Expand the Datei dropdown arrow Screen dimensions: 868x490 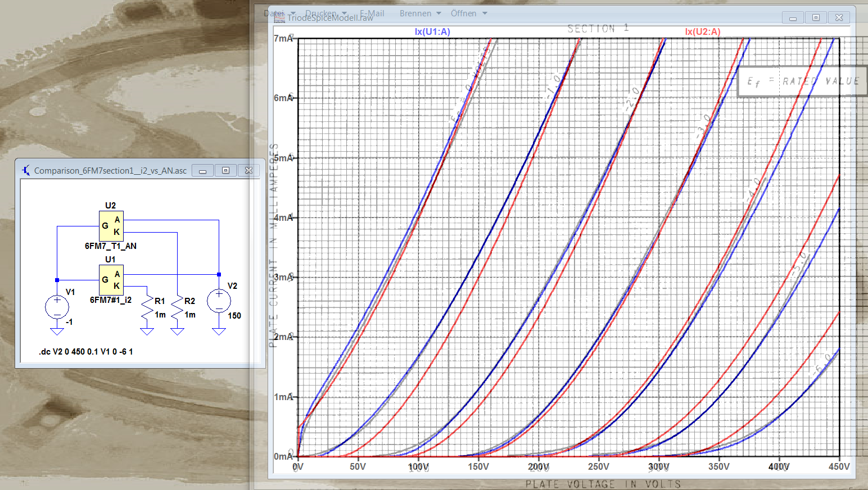coord(293,13)
